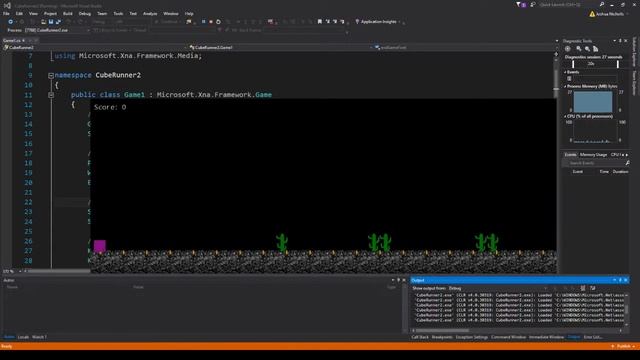Image resolution: width=640 pixels, height=360 pixels.
Task: Open the Process dropdown showing CubeRunner2.exe
Action: (x=57, y=30)
